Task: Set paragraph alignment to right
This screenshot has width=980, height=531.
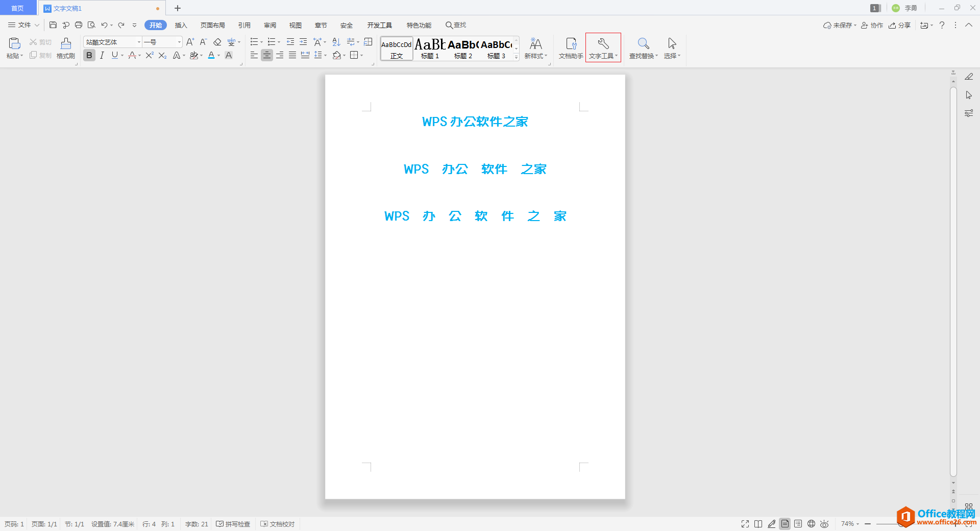Action: [x=280, y=55]
